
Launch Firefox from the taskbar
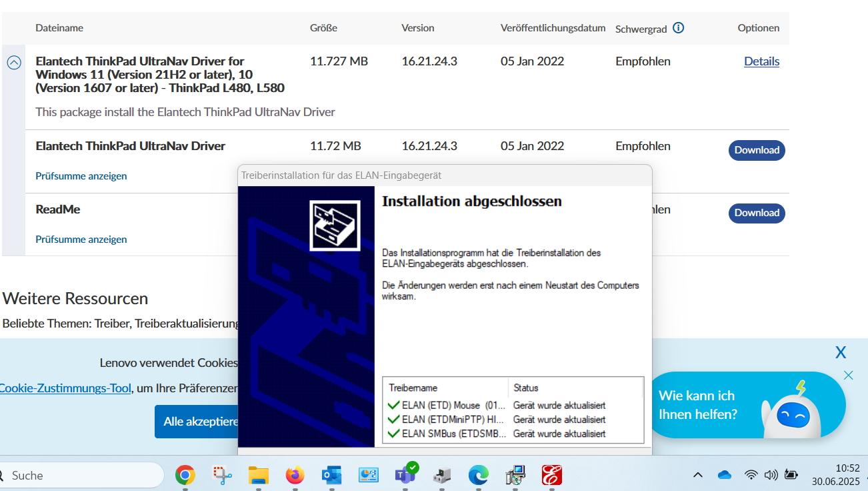(x=295, y=475)
